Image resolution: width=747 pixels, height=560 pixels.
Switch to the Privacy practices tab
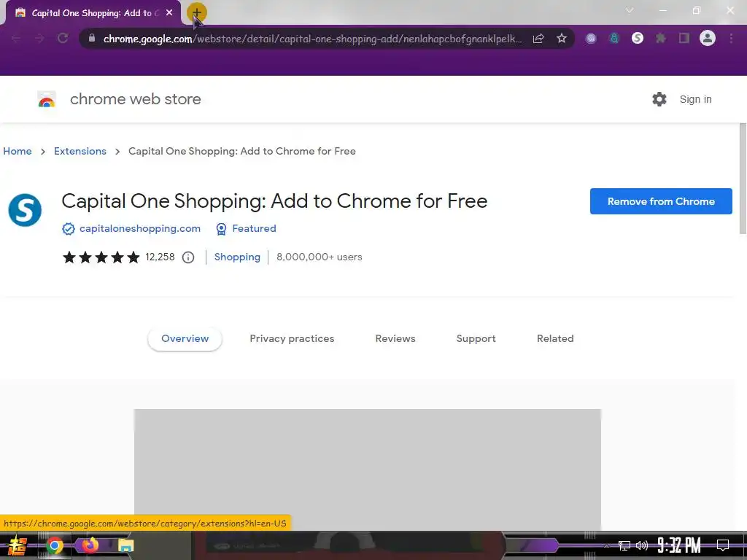click(x=292, y=338)
